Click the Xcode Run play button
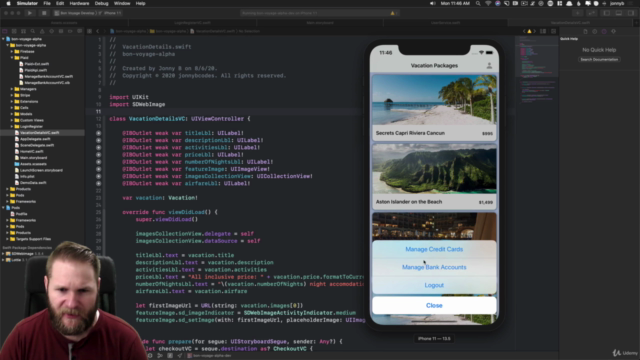Viewport: 640px width, 360px height. coord(30,13)
